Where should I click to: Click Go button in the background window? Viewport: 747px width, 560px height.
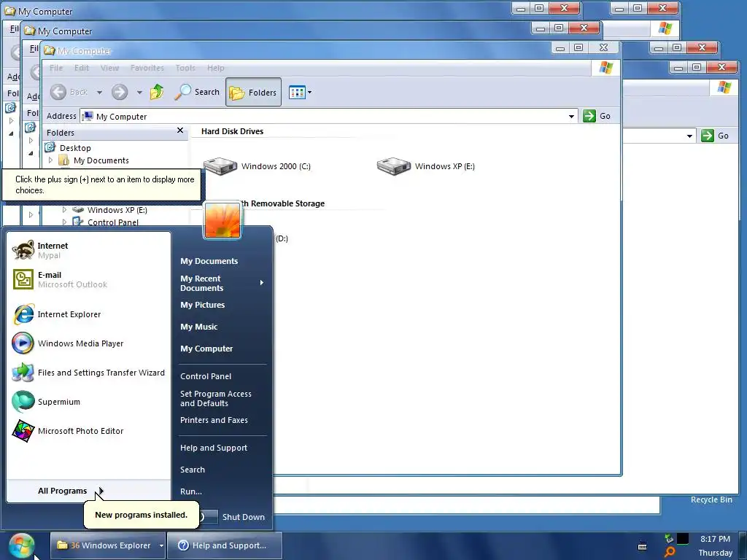[716, 136]
